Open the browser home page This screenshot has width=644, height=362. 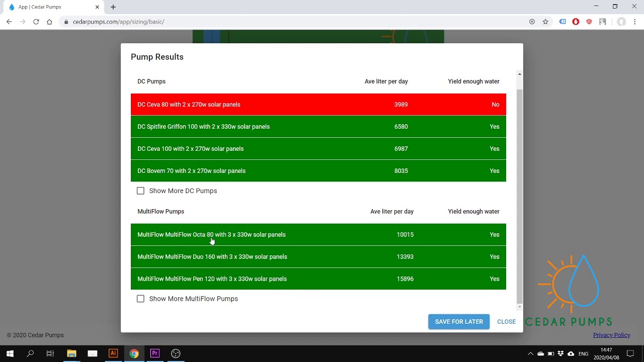coord(49,22)
